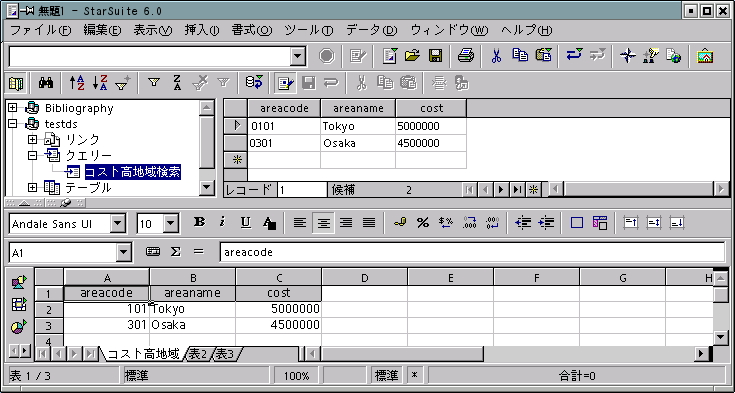The image size is (735, 393).
Task: Open the font color tool
Action: point(269,223)
